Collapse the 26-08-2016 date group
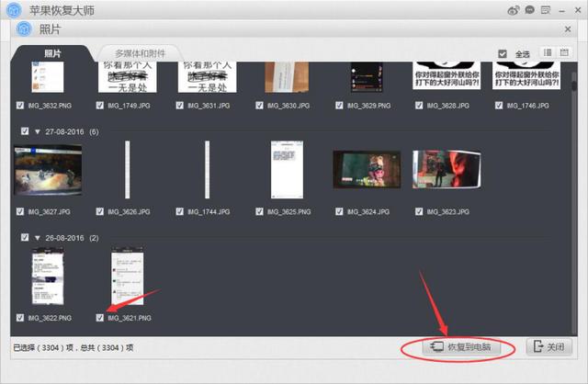Screen dimensions: 588x384 (x=37, y=237)
